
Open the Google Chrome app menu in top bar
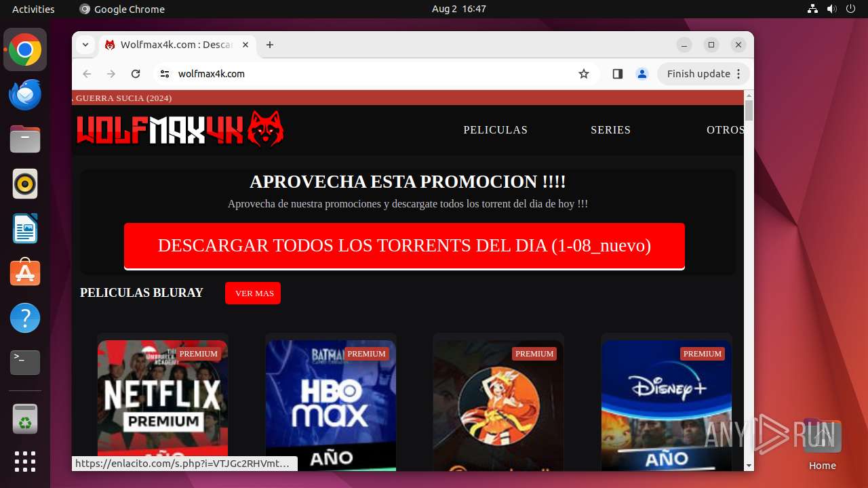[x=122, y=9]
